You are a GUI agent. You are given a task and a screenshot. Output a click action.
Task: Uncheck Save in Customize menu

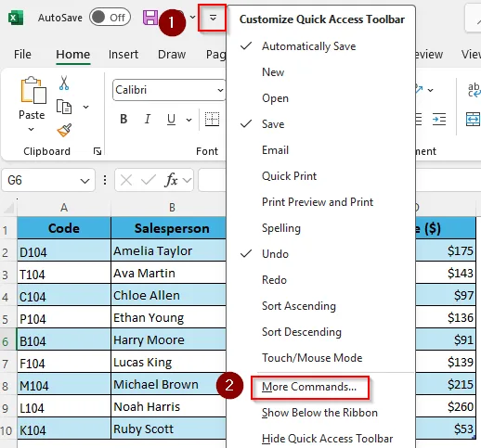click(x=320, y=124)
